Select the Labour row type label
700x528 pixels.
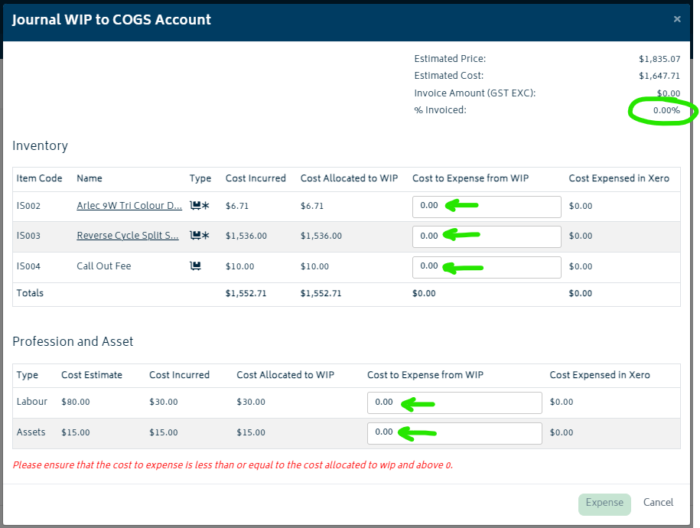32,401
